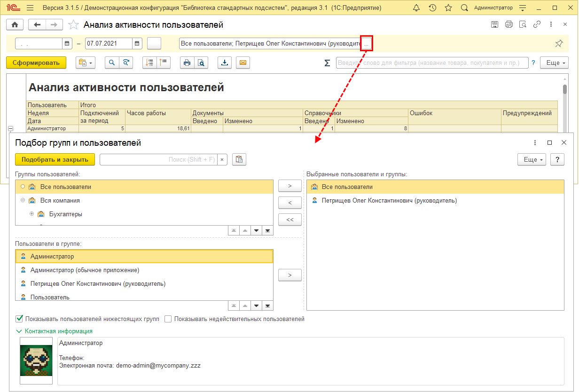Image resolution: width=579 pixels, height=392 pixels.
Task: Expand all groups toolbar icon
Action: click(x=149, y=63)
